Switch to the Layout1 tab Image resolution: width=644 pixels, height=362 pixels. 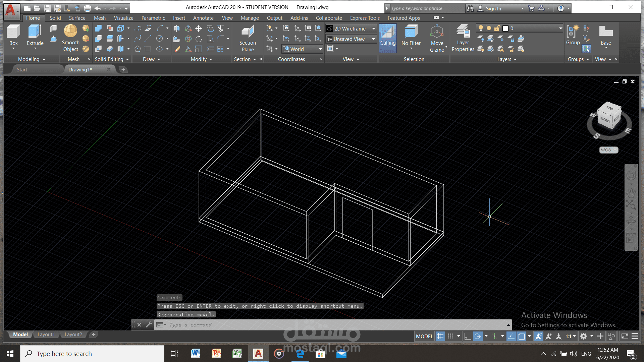point(46,335)
